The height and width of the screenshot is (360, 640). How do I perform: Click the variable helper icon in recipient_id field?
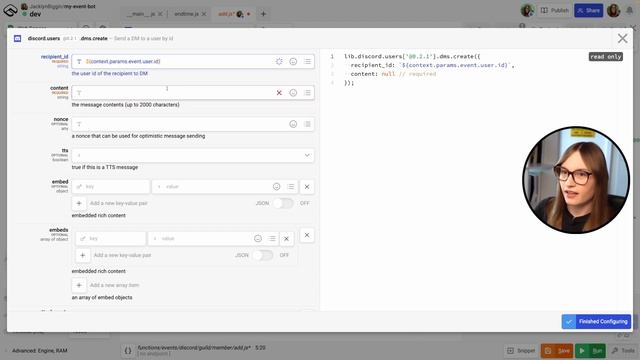tap(279, 62)
